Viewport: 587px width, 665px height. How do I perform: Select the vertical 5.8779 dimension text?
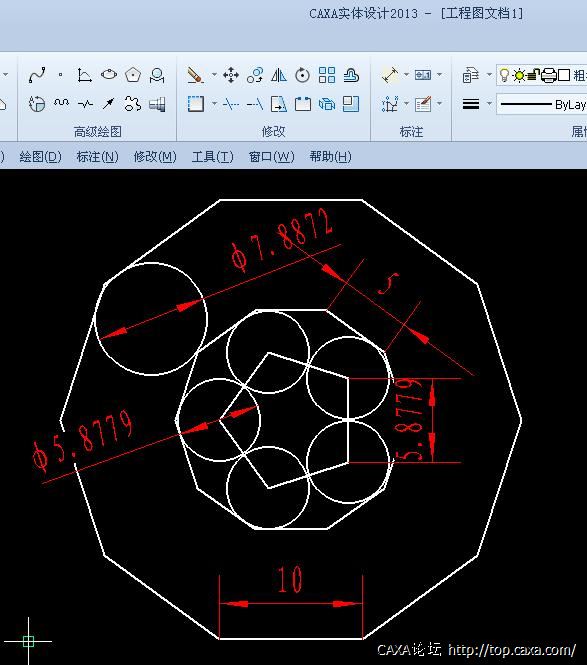tap(409, 419)
